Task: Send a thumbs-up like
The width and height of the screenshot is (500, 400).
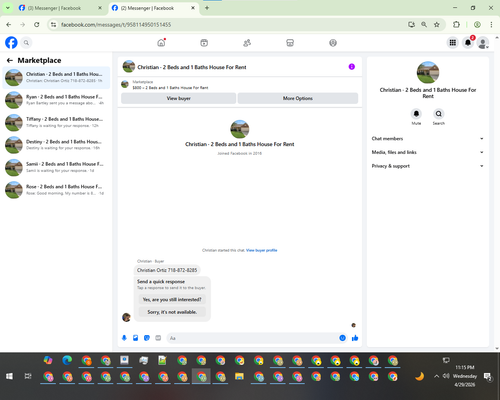Action: pos(355,338)
